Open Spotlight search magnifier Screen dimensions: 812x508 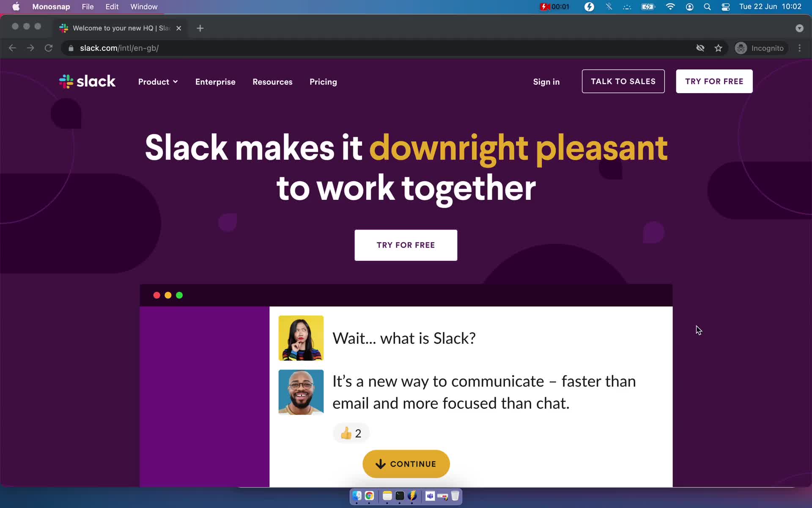tap(707, 6)
